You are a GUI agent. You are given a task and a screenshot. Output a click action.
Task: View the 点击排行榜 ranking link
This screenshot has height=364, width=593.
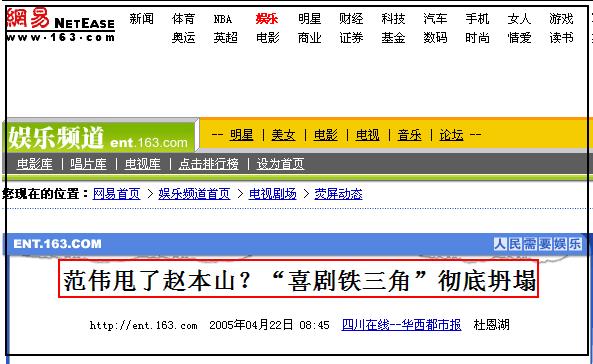tap(209, 164)
